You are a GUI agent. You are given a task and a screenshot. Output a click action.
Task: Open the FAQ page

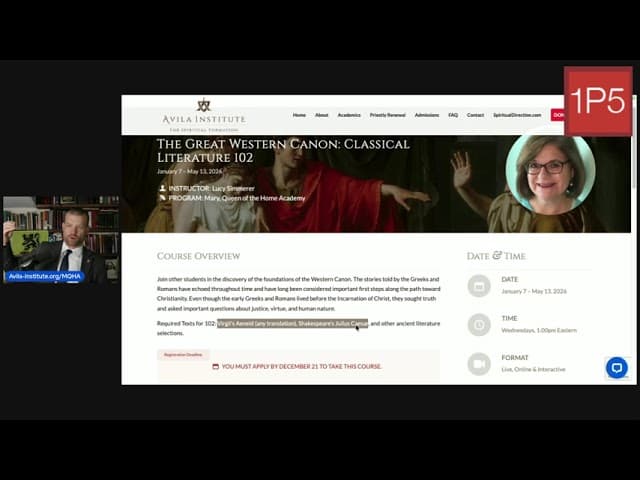click(x=453, y=115)
